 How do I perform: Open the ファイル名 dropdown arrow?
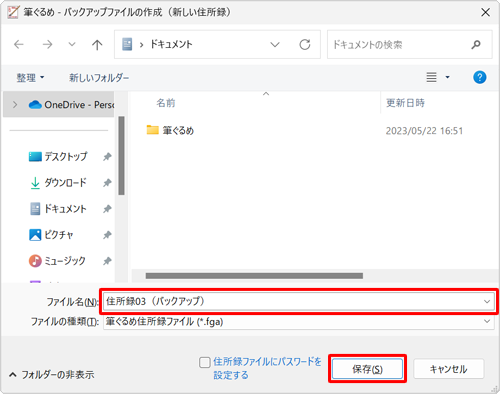point(487,302)
